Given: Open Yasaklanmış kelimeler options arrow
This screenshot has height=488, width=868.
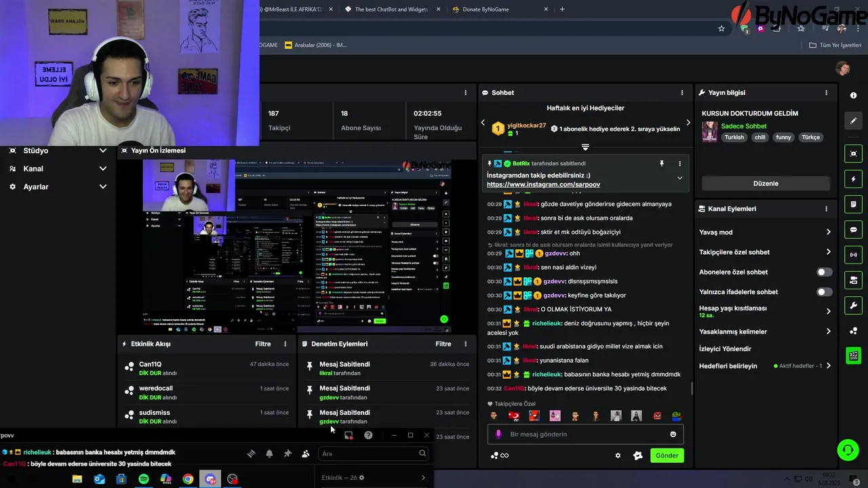Looking at the screenshot, I should click(x=828, y=331).
